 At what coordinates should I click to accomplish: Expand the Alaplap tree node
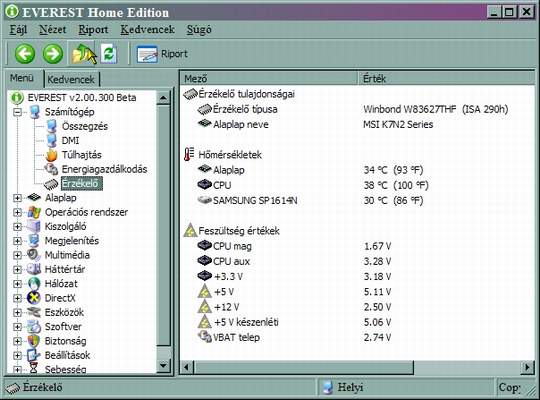[17, 198]
